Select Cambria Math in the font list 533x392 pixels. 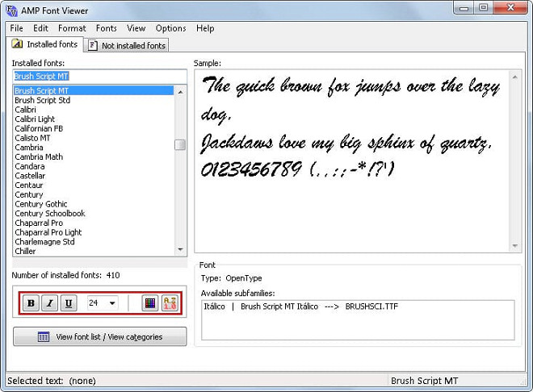click(x=39, y=156)
